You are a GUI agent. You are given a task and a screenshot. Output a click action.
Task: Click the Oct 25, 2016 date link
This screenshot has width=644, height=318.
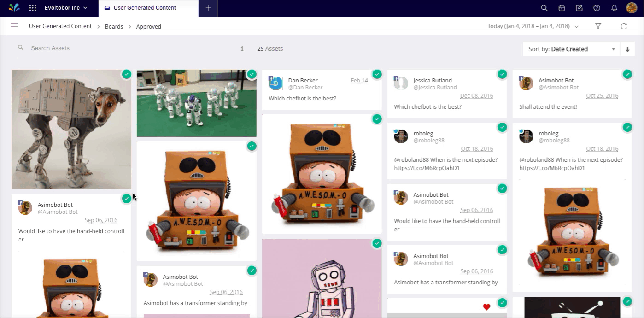(602, 96)
